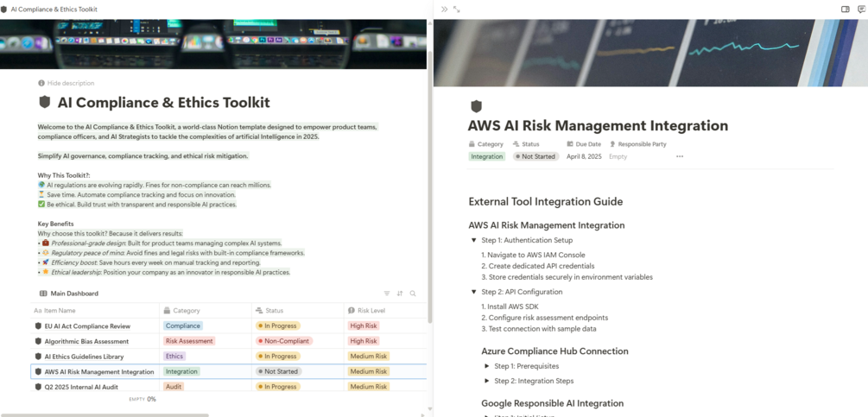
Task: Click shield icon in the top tab title
Action: point(5,10)
